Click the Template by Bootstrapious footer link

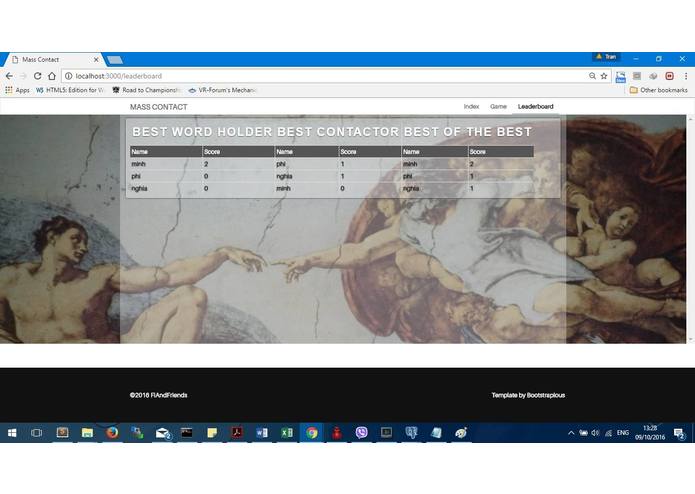[x=528, y=395]
